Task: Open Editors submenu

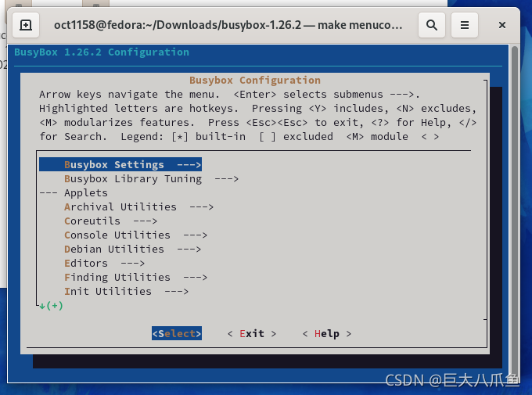Action: click(105, 264)
